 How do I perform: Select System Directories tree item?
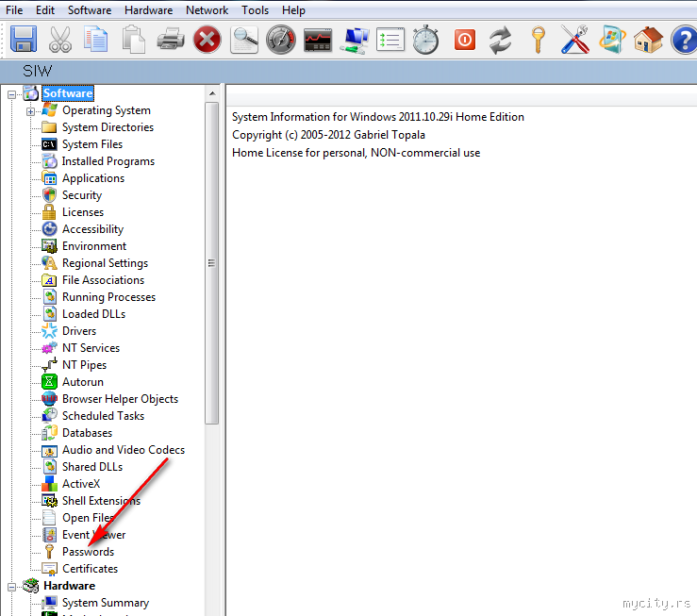pos(108,127)
